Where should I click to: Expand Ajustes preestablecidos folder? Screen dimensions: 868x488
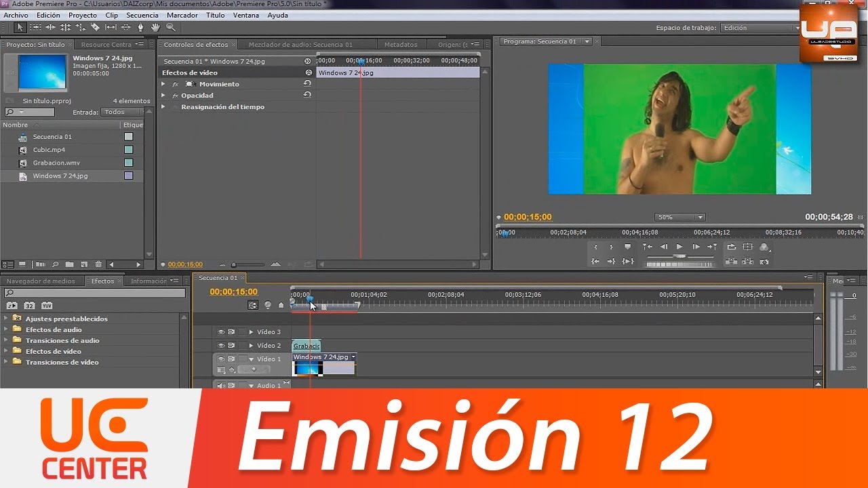click(6, 318)
